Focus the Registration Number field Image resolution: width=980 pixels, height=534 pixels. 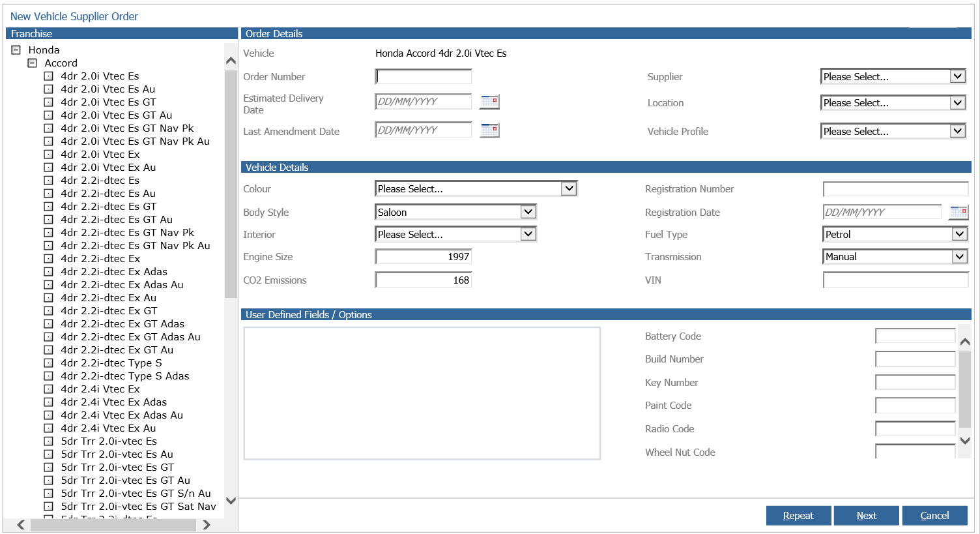[895, 189]
